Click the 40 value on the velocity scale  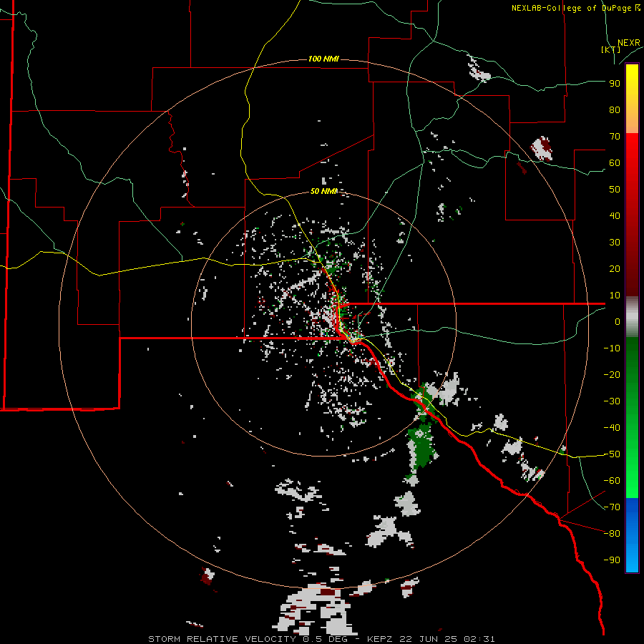(615, 215)
